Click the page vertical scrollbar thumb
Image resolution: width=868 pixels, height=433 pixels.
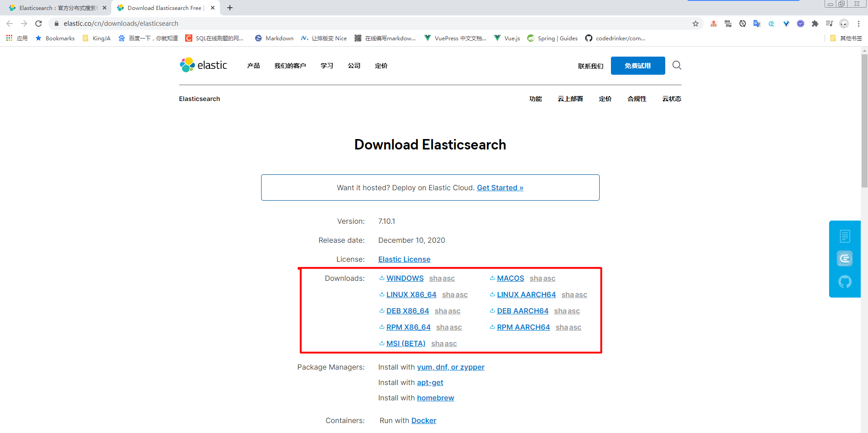coord(864,120)
